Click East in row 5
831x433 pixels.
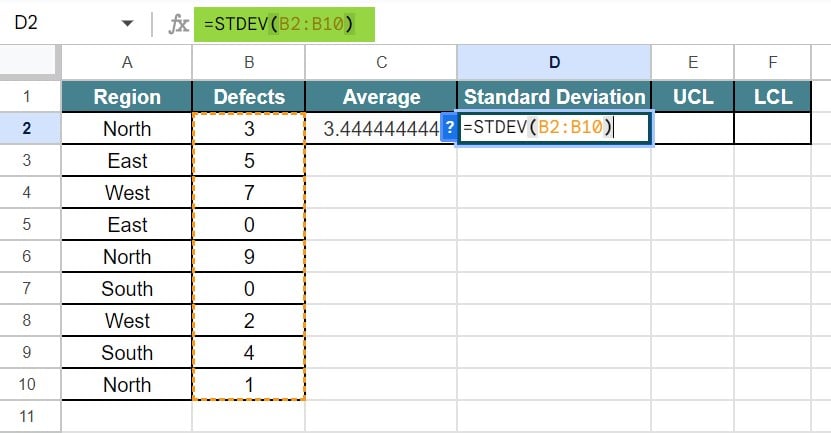point(127,225)
